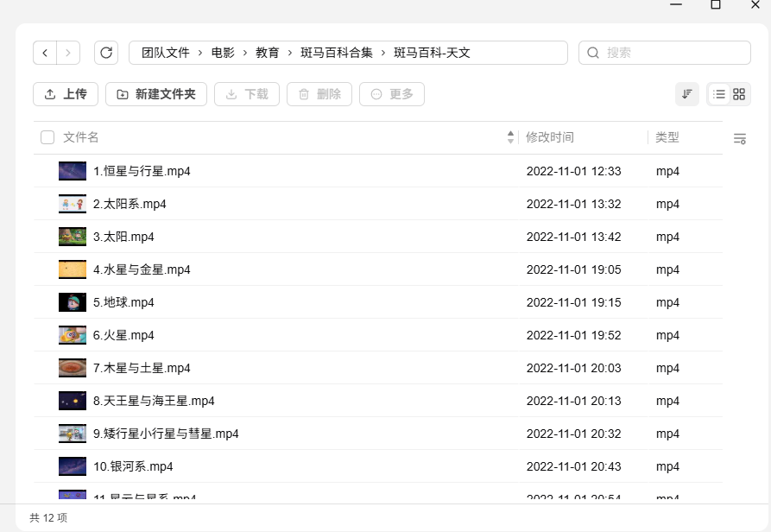
Task: Click thumbnail of 9.矮行星小行星与彗星.mp4
Action: coord(73,434)
